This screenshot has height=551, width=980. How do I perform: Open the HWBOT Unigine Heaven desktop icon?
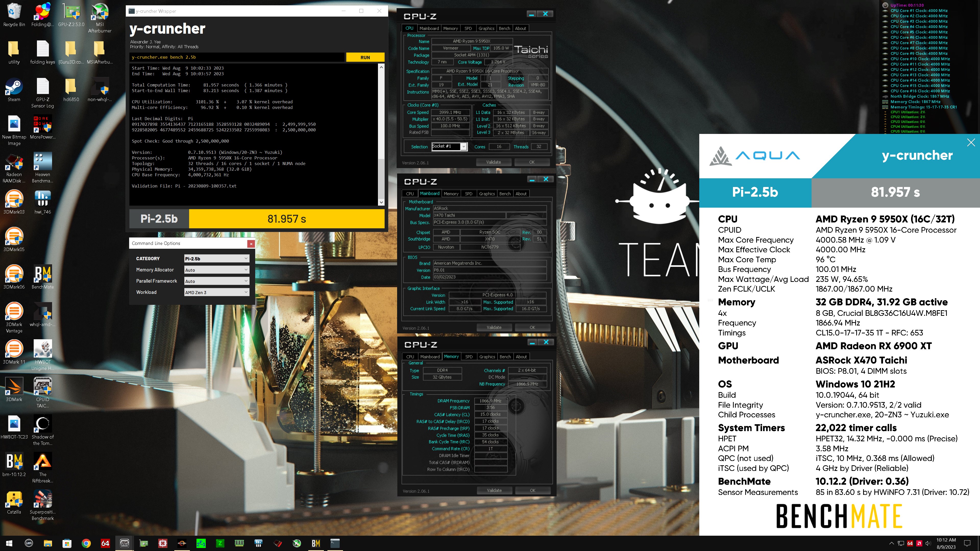pos(43,355)
